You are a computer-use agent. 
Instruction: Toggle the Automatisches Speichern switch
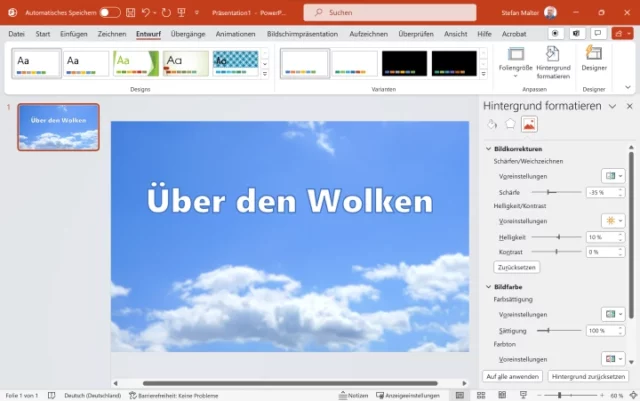point(110,13)
